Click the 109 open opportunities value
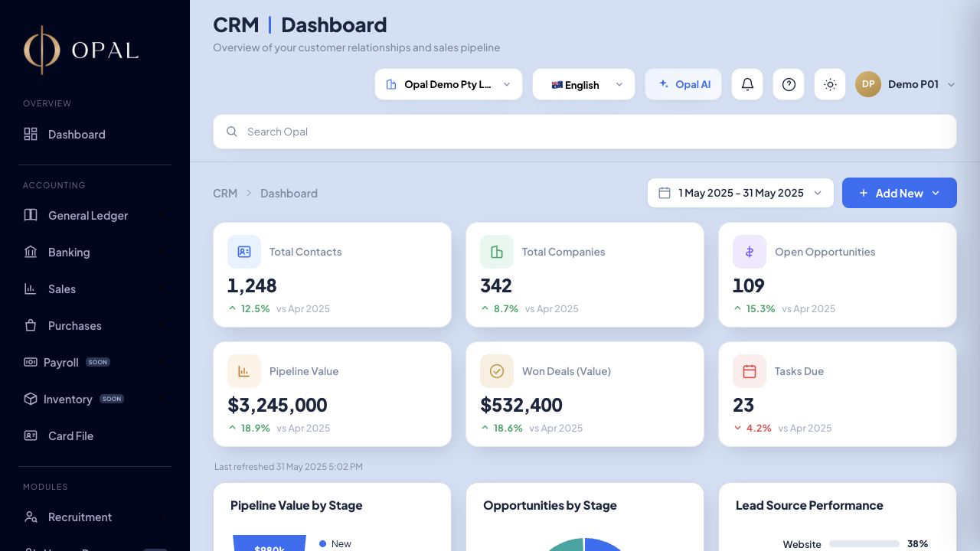 pos(749,285)
